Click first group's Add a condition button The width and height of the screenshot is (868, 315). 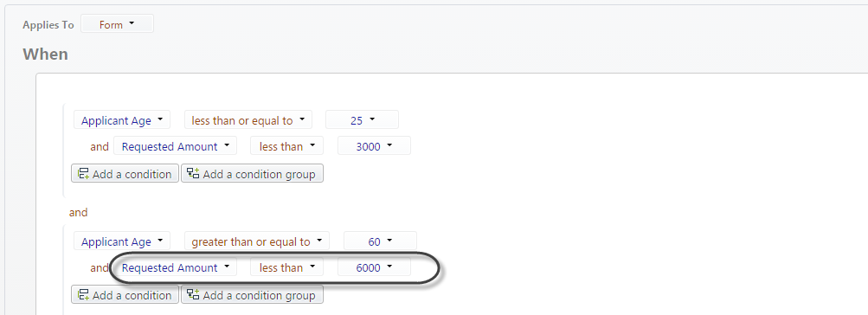pyautogui.click(x=125, y=173)
